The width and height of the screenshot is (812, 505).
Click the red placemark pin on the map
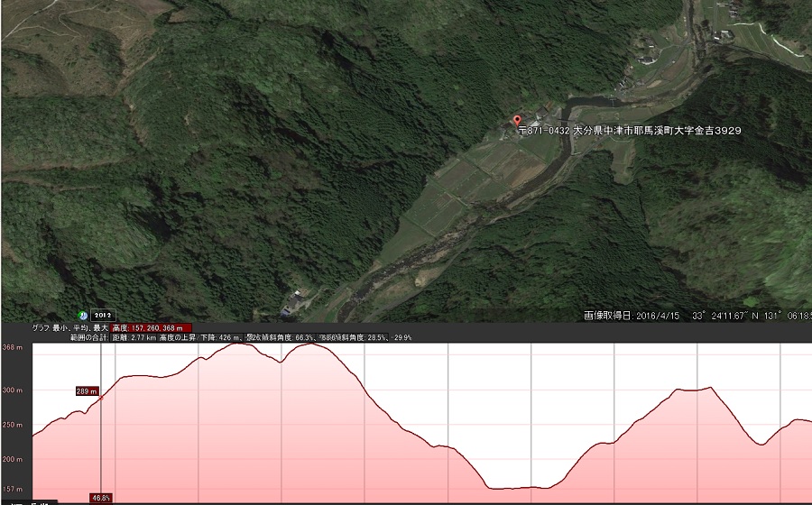517,121
